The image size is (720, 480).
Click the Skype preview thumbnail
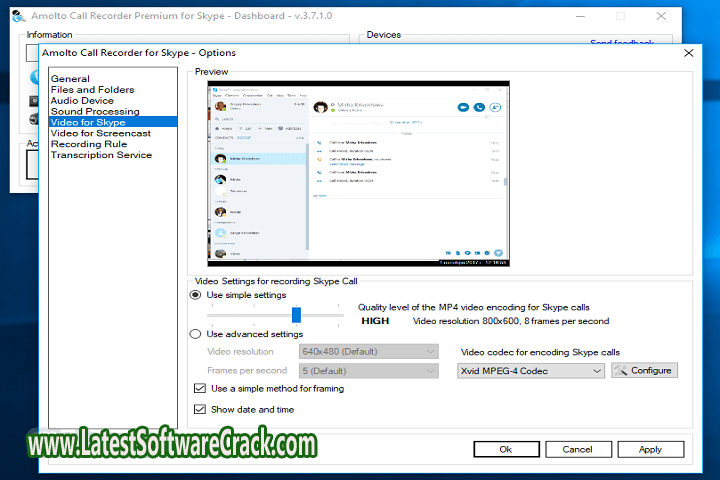(358, 174)
